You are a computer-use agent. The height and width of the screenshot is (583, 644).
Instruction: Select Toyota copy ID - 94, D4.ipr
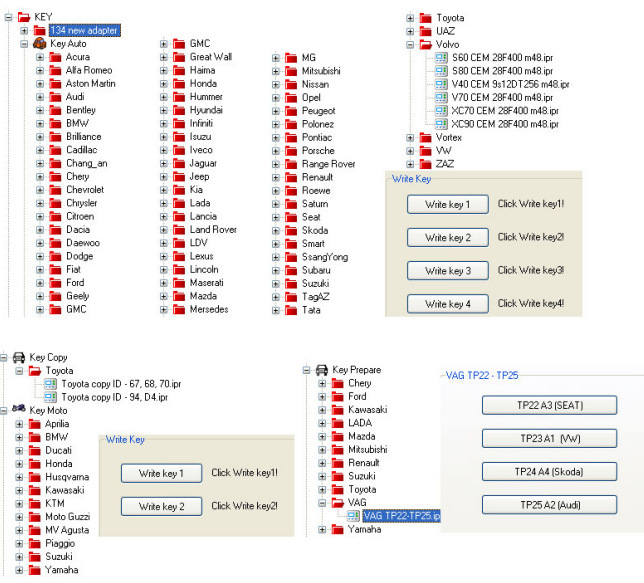115,397
